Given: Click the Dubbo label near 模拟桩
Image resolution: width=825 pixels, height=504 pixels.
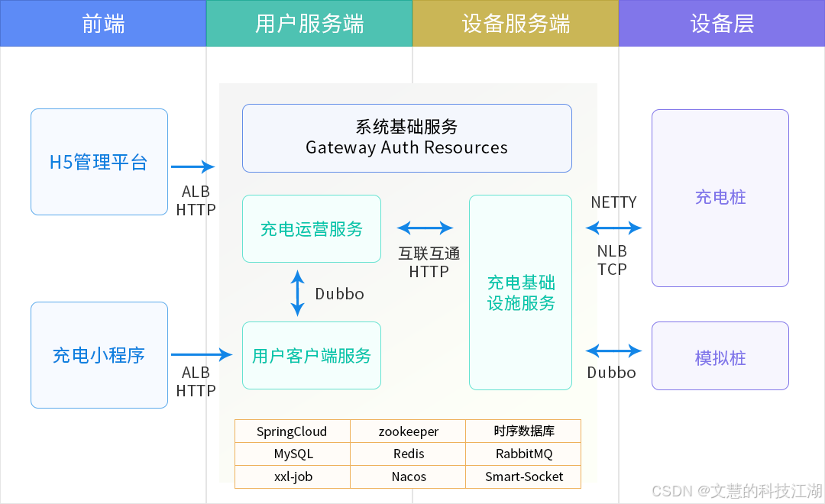Looking at the screenshot, I should [611, 373].
